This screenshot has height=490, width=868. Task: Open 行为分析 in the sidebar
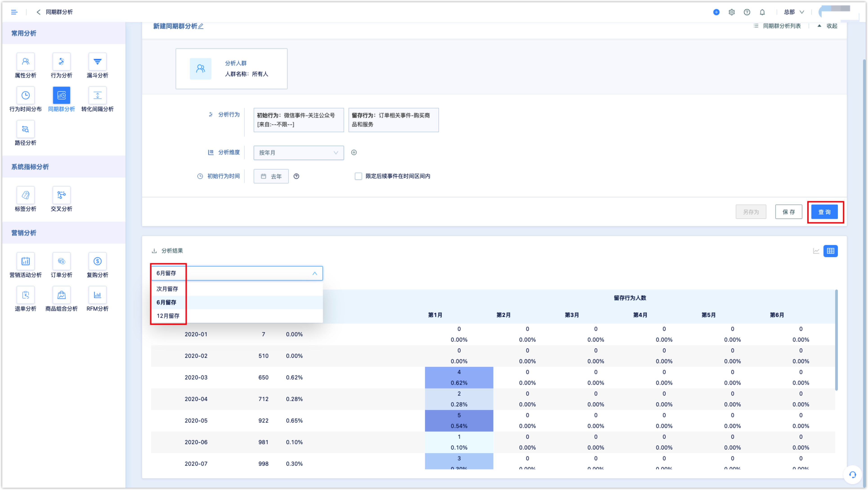pos(61,66)
